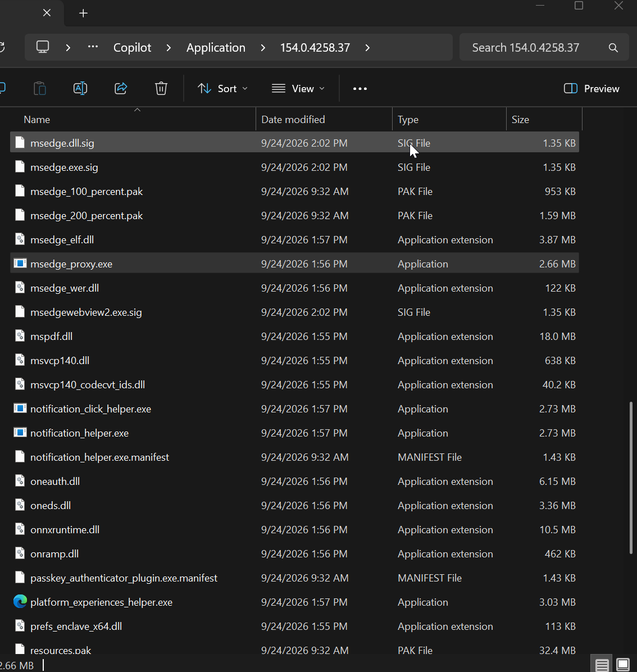Expand chevron after the This PC icon
637x672 pixels.
tap(67, 48)
